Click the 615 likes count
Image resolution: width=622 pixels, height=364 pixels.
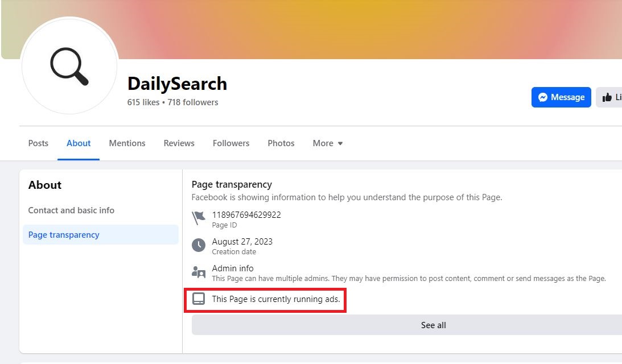point(143,102)
